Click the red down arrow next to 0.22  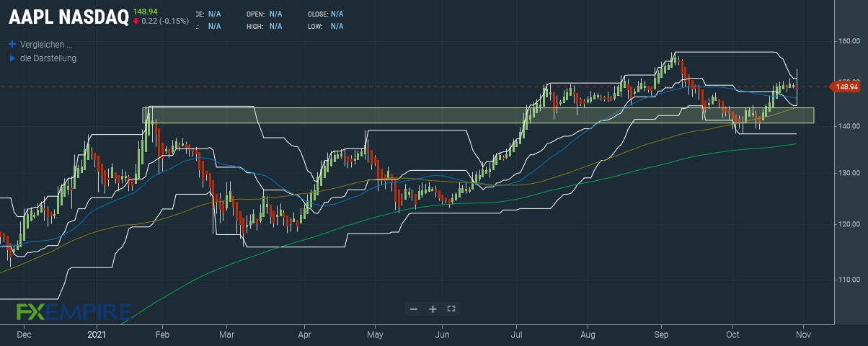[136, 21]
